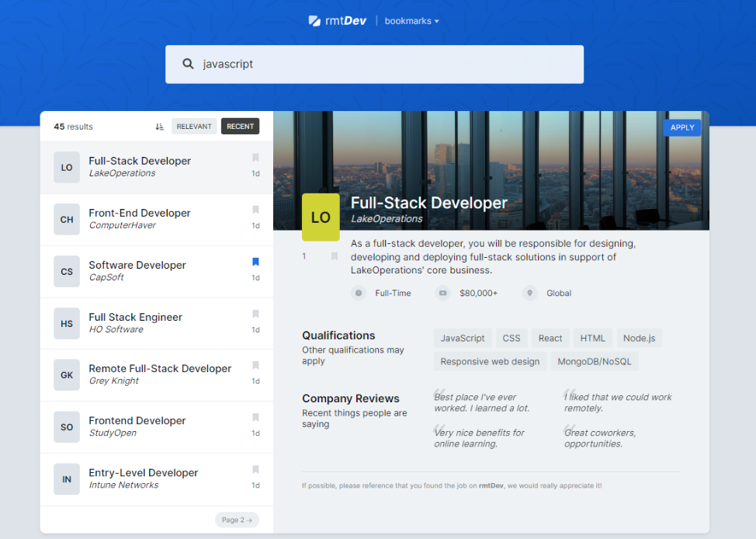Sort results by Relevant
Viewport: 756px width, 539px height.
point(194,127)
